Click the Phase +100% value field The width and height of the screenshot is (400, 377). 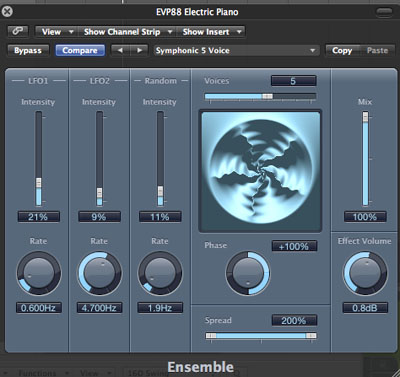coord(294,246)
